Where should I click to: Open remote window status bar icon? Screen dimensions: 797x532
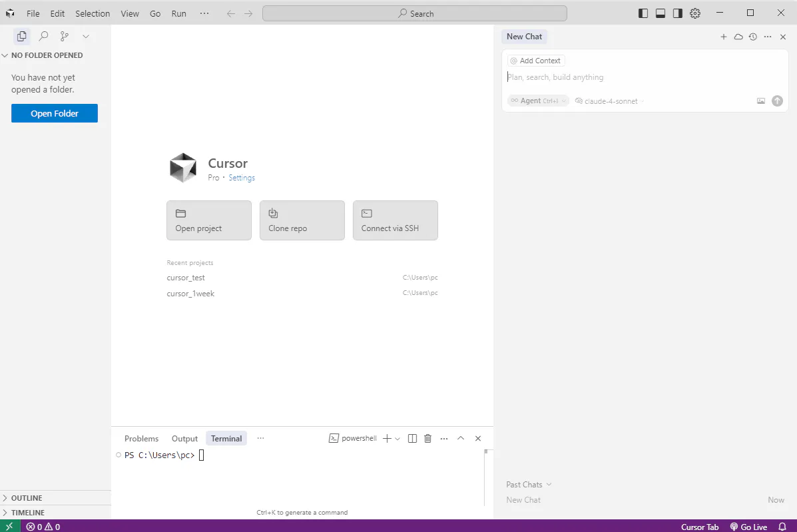(x=10, y=527)
